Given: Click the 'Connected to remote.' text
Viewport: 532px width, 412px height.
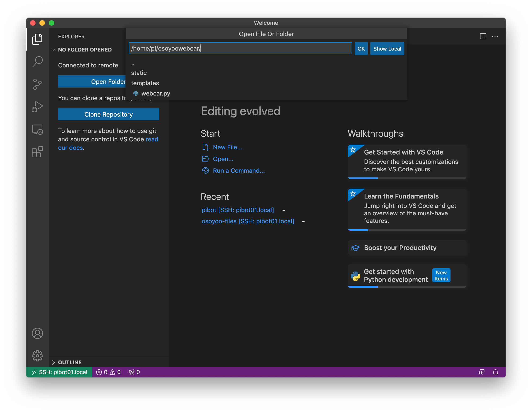Looking at the screenshot, I should (89, 65).
